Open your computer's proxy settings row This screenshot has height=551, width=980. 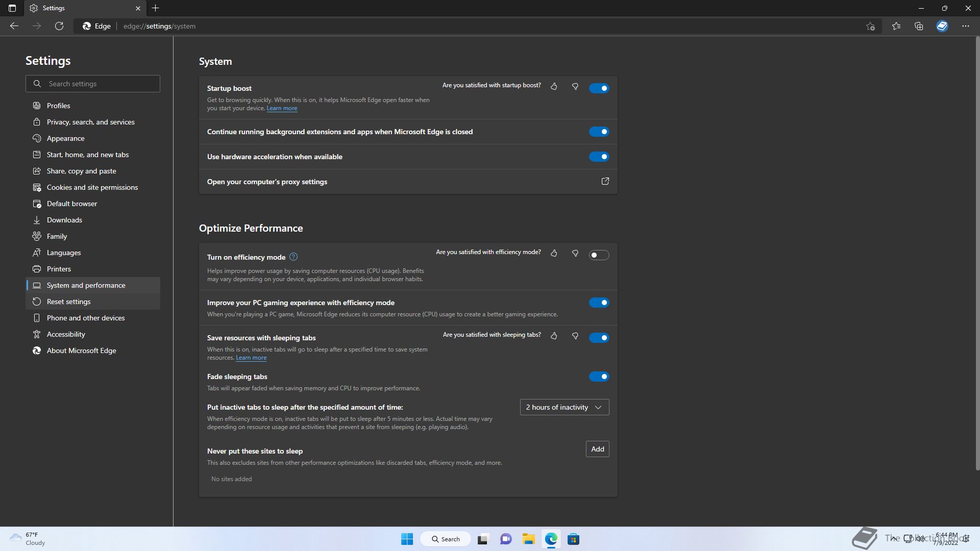click(408, 182)
